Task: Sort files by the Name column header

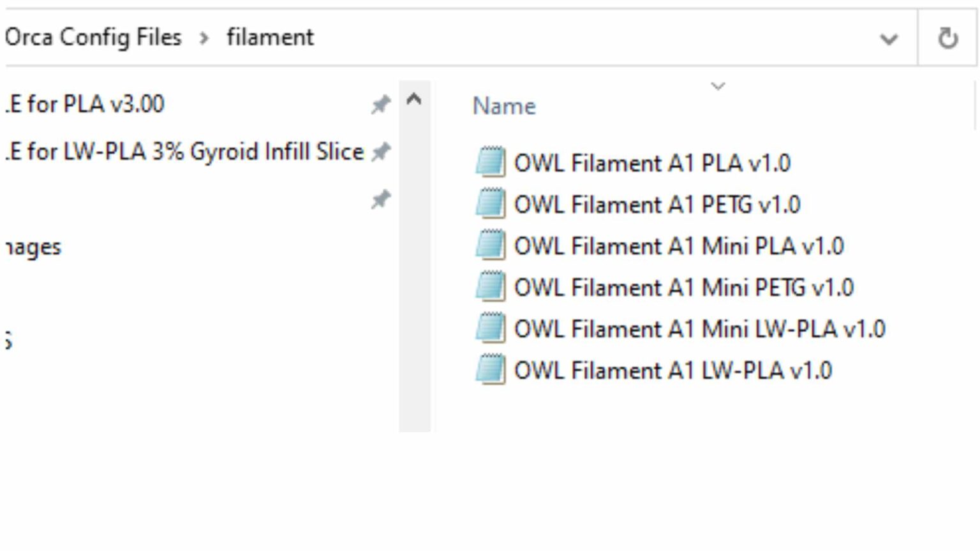Action: click(504, 106)
